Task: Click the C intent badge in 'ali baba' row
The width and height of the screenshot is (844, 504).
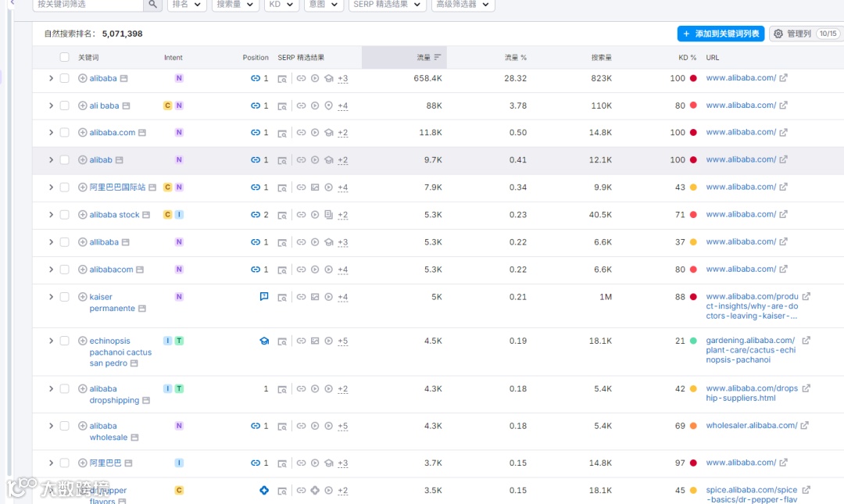Action: coord(167,105)
